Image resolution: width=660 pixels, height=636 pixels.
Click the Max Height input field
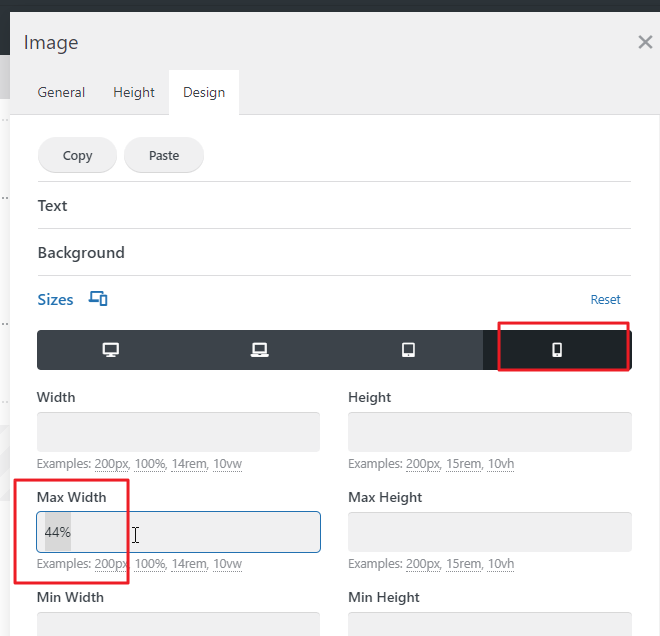489,532
